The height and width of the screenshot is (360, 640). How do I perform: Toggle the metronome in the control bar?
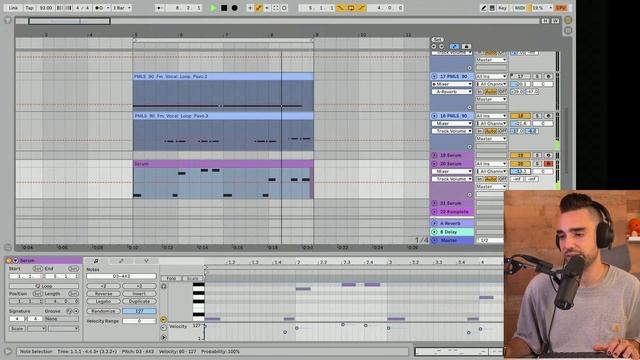coord(99,8)
